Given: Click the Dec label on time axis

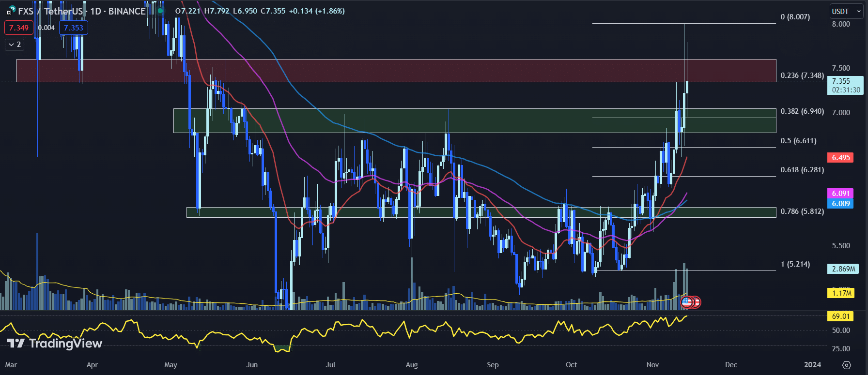Looking at the screenshot, I should pos(731,365).
